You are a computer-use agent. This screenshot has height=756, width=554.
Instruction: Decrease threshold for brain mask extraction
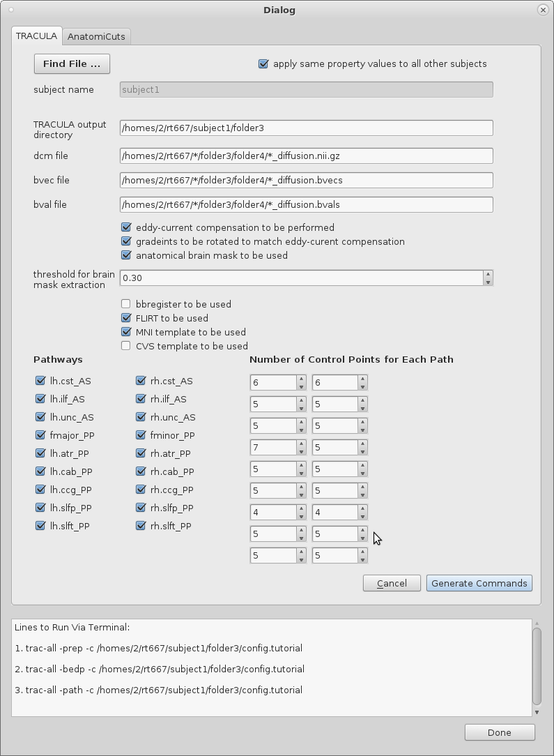pyautogui.click(x=488, y=282)
